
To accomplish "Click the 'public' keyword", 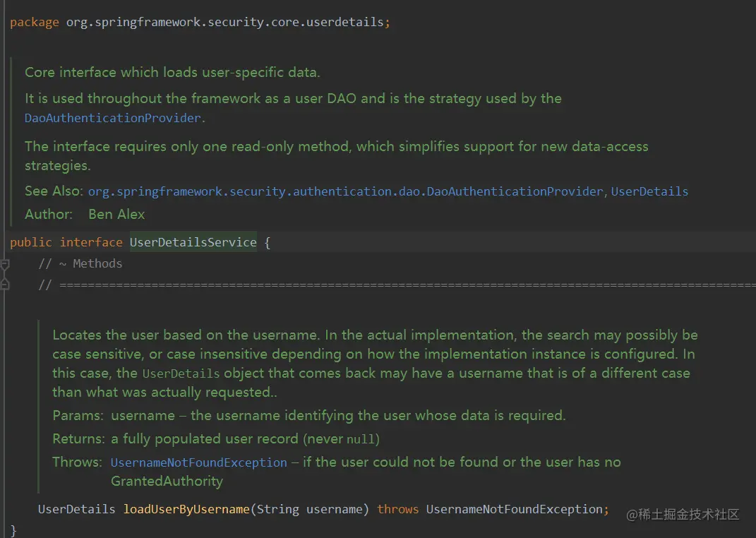I will (31, 242).
